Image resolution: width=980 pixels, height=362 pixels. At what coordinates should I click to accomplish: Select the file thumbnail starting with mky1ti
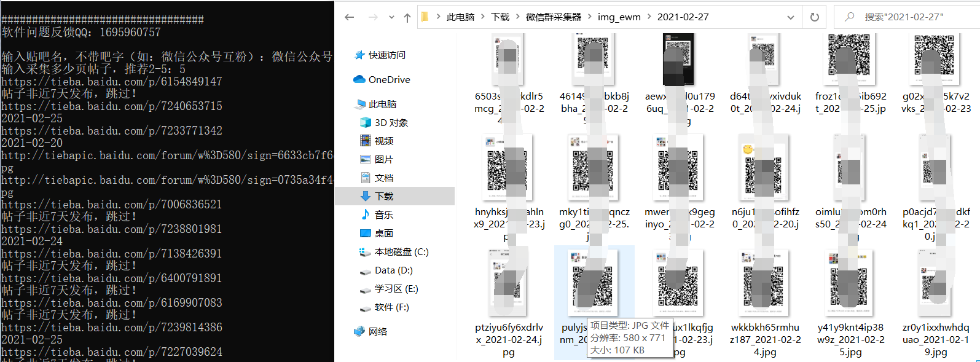pos(594,168)
